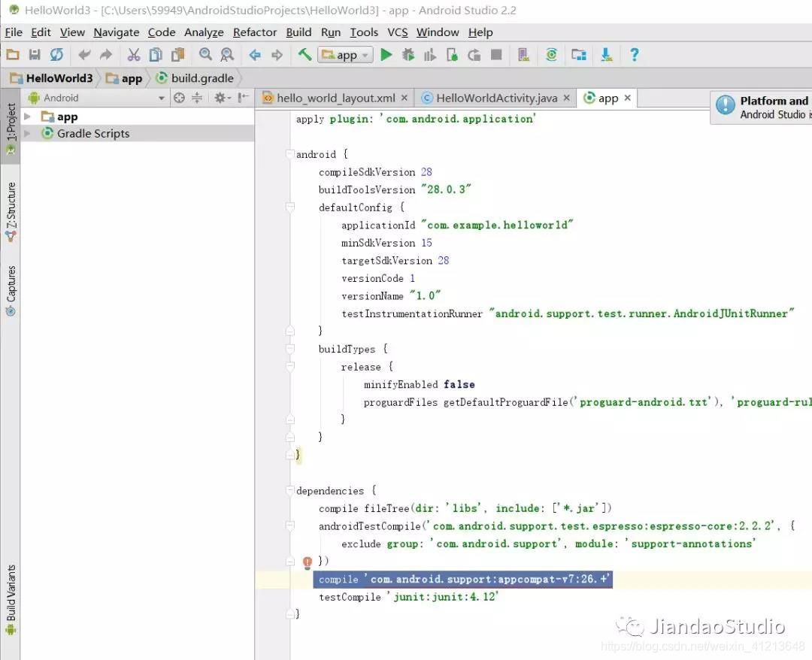Collapse the android block fold marker
812x660 pixels.
tap(290, 154)
